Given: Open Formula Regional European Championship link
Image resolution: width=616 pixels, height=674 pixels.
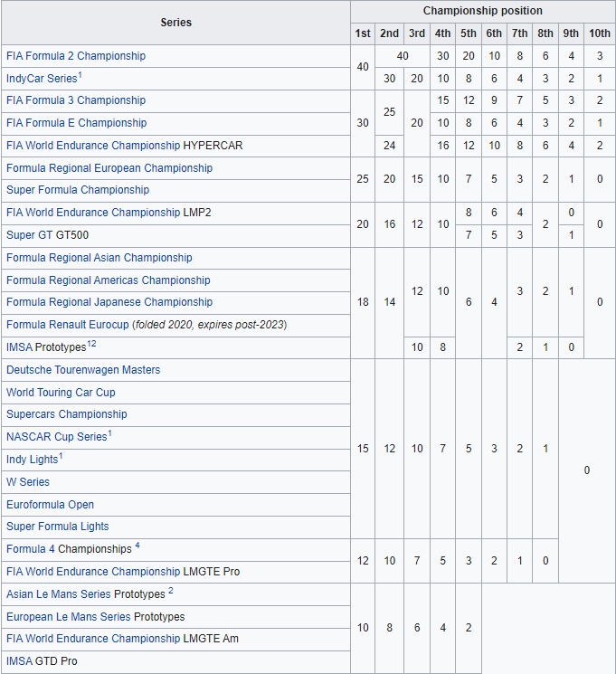Looking at the screenshot, I should (x=109, y=168).
